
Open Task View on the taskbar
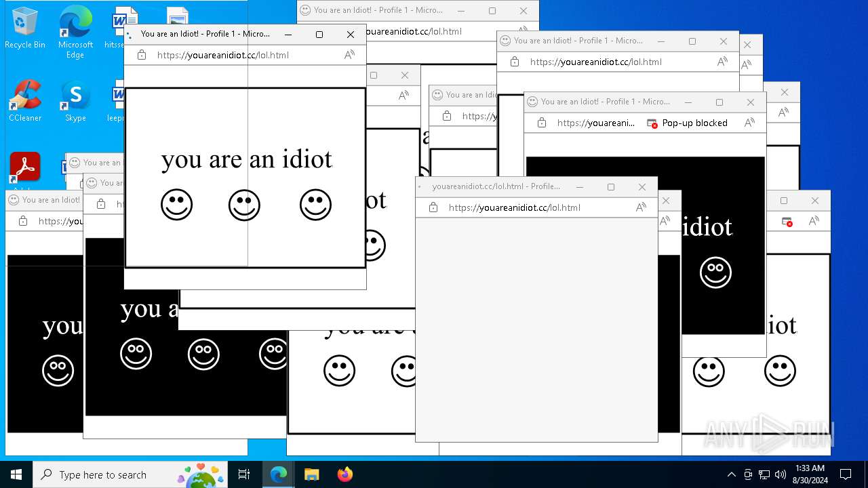pyautogui.click(x=244, y=474)
